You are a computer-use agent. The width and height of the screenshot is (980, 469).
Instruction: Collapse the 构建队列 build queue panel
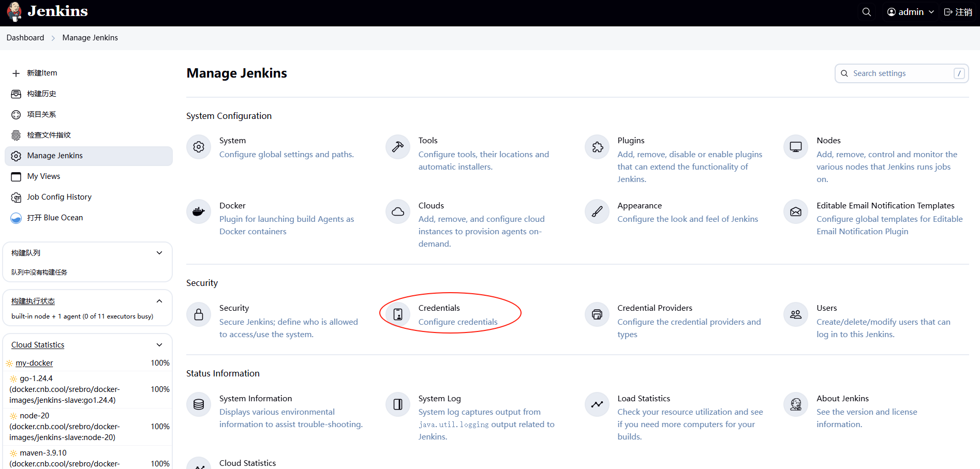point(159,253)
